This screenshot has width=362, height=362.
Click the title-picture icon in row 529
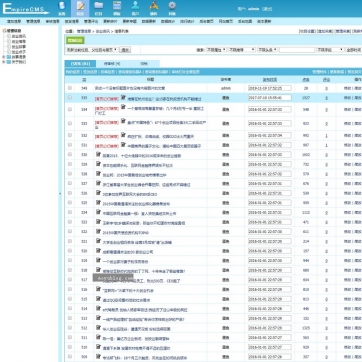point(98,164)
